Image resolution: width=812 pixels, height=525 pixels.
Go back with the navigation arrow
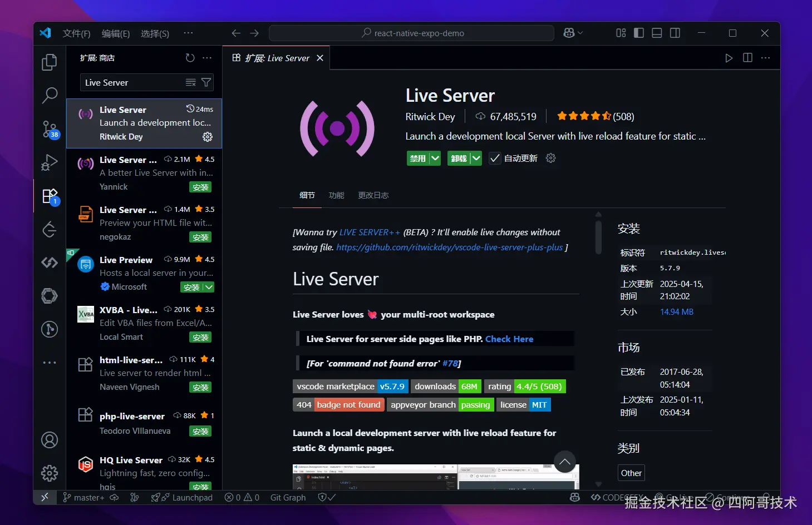click(x=236, y=33)
